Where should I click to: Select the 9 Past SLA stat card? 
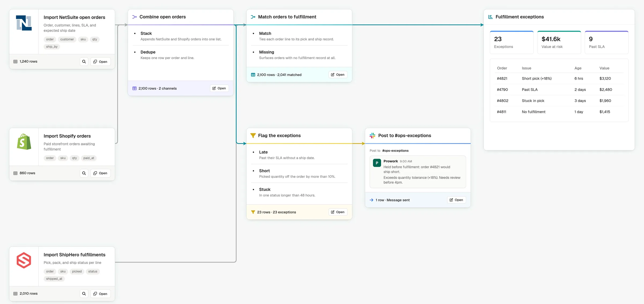tap(606, 42)
